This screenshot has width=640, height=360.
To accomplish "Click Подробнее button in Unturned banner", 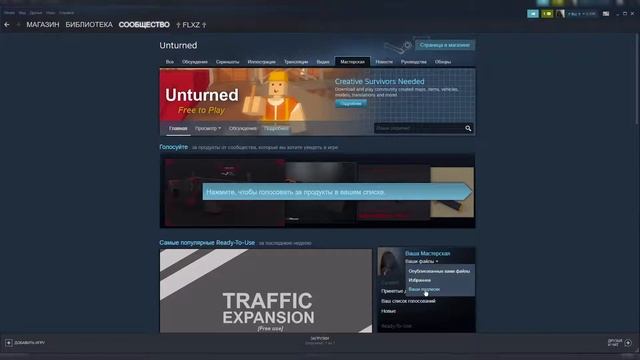I will 351,104.
